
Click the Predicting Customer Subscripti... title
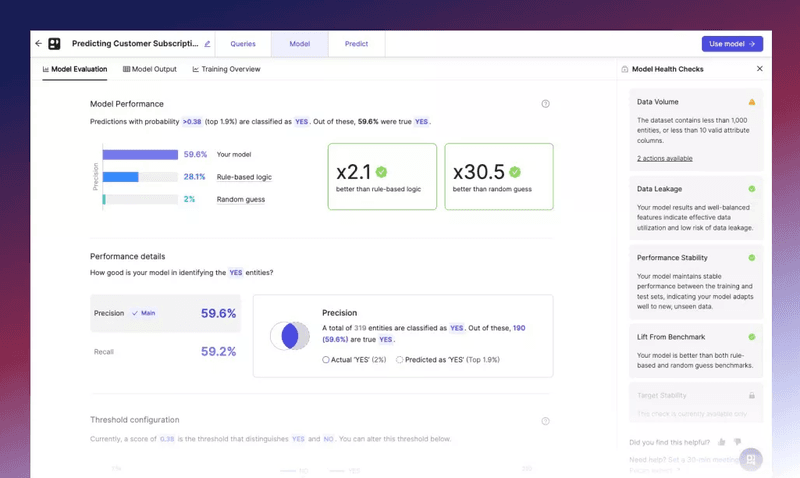coord(135,44)
